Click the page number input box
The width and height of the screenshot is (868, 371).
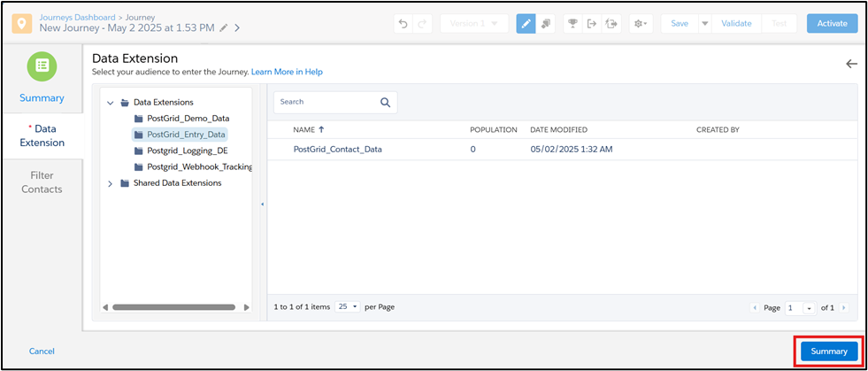coord(794,308)
